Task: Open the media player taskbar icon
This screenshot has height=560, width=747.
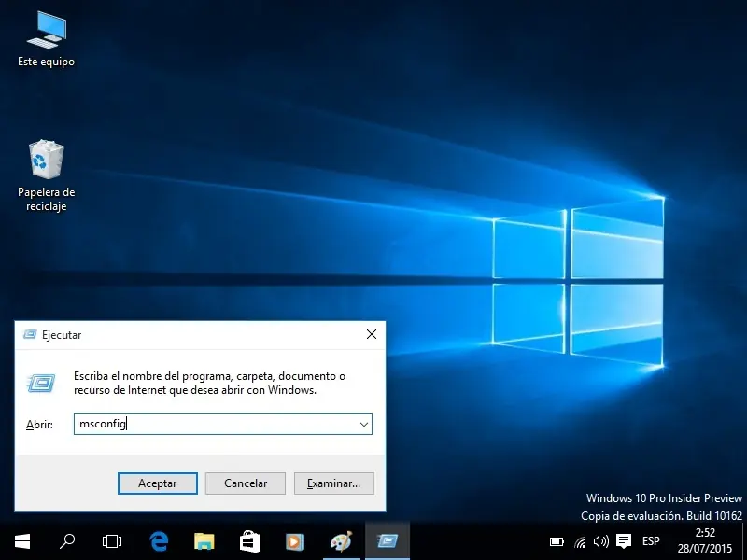Action: click(295, 541)
